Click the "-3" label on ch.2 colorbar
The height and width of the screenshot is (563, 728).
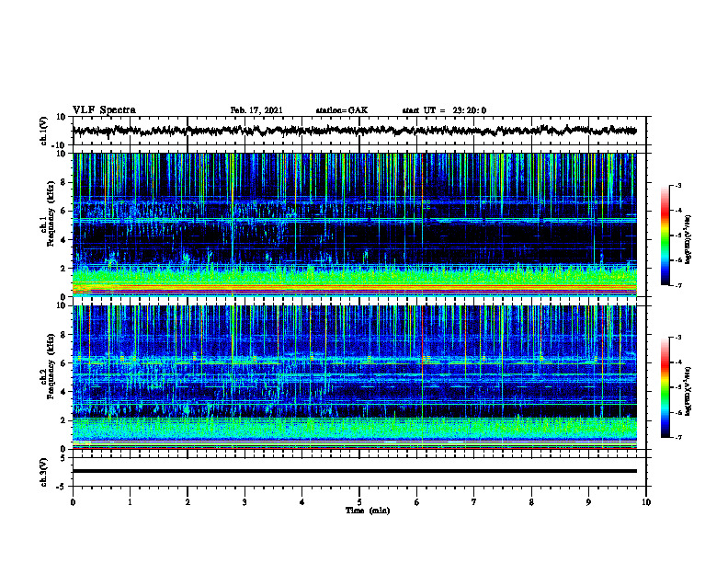(678, 338)
